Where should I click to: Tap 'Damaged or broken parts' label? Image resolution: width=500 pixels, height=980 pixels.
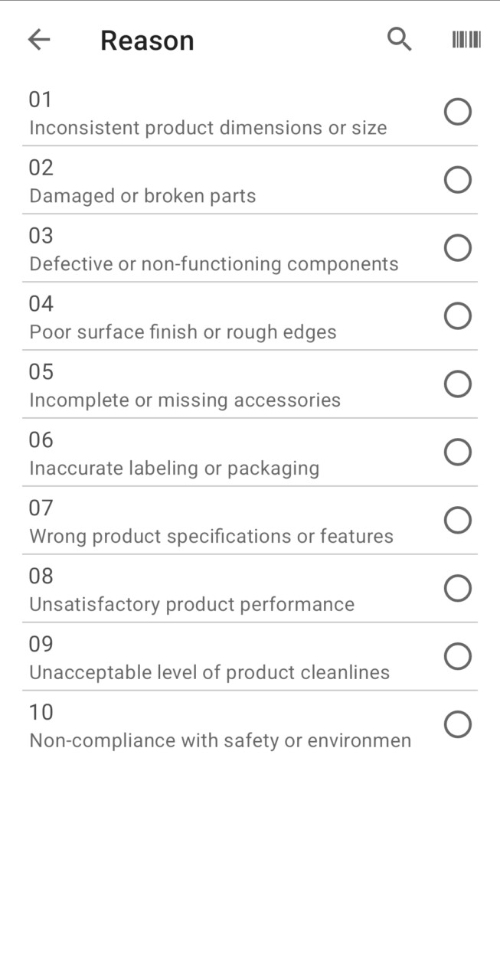142,196
